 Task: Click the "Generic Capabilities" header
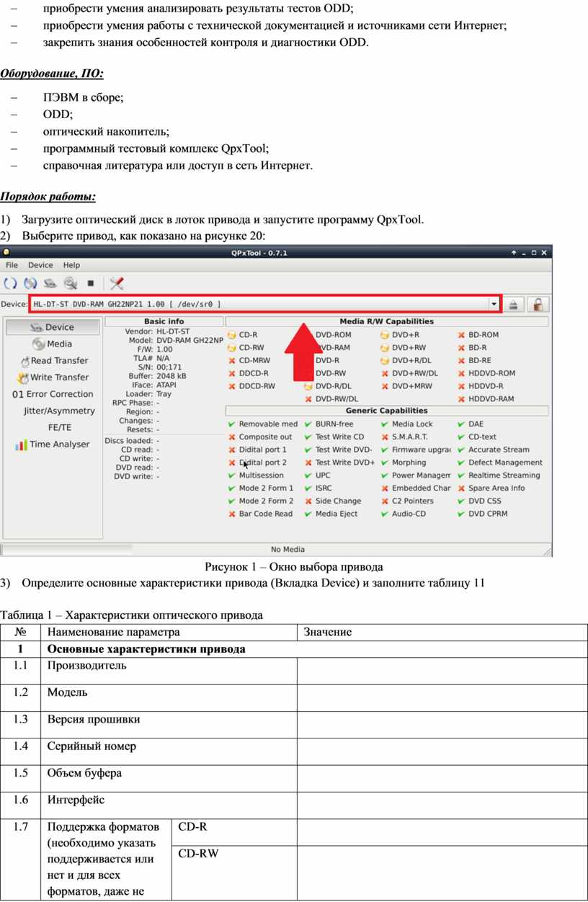click(387, 411)
